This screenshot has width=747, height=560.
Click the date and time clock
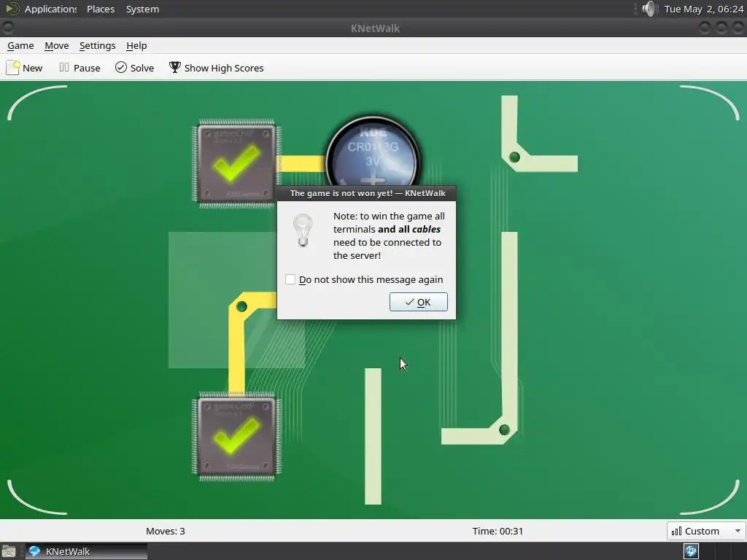coord(704,9)
